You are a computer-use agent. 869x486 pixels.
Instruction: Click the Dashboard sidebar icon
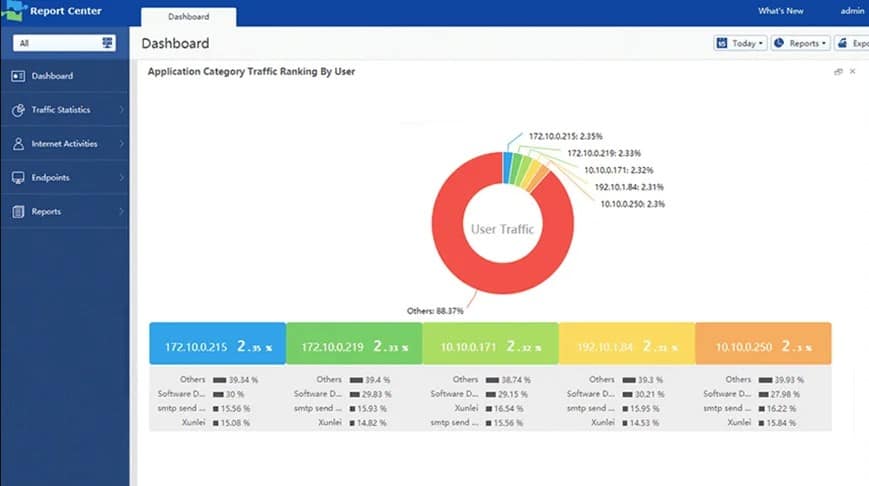point(18,76)
